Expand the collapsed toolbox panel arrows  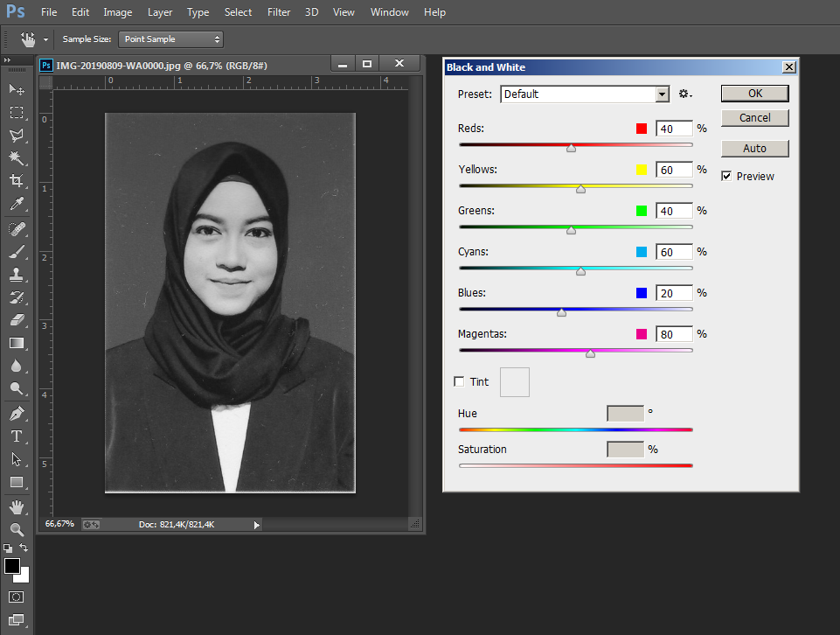pos(8,60)
